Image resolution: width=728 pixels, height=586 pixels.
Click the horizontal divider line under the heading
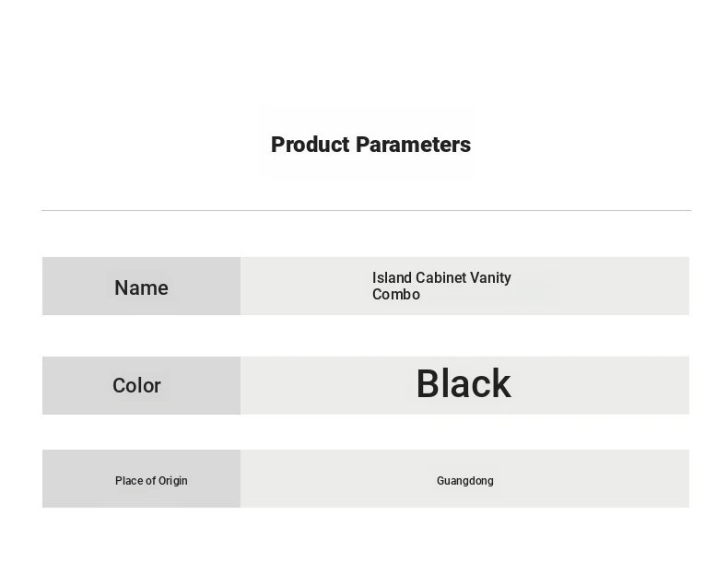tap(366, 210)
